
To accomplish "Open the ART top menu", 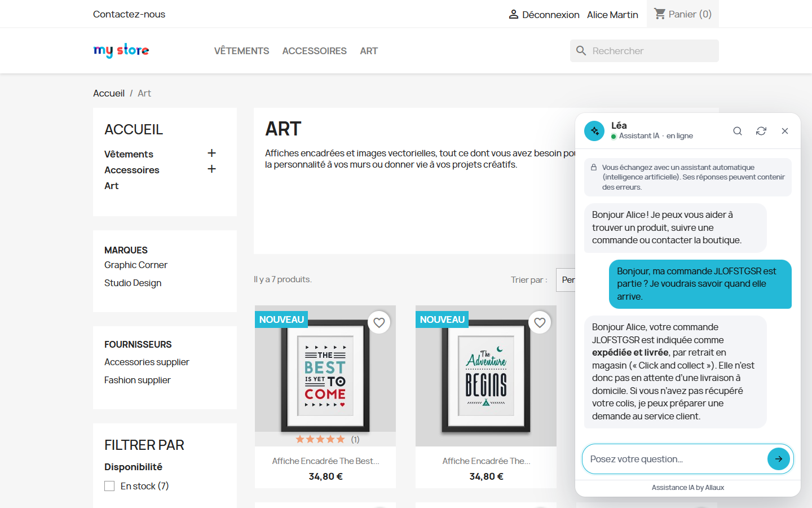I will click(369, 51).
